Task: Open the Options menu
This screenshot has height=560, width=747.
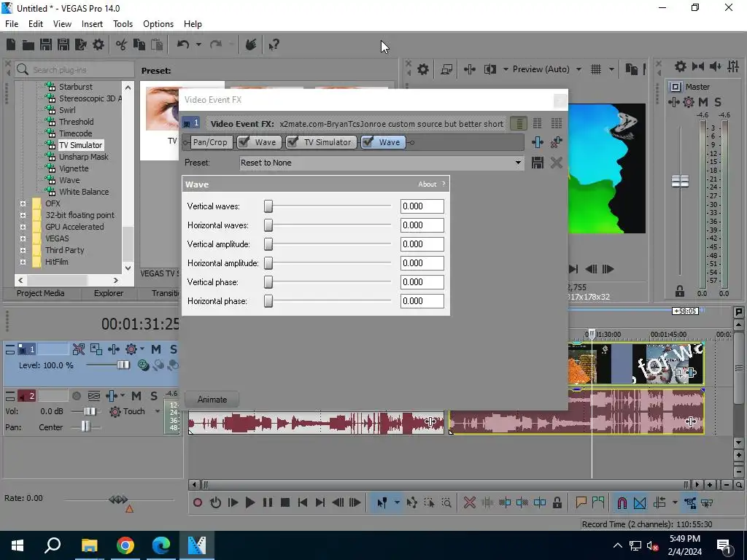Action: [158, 24]
